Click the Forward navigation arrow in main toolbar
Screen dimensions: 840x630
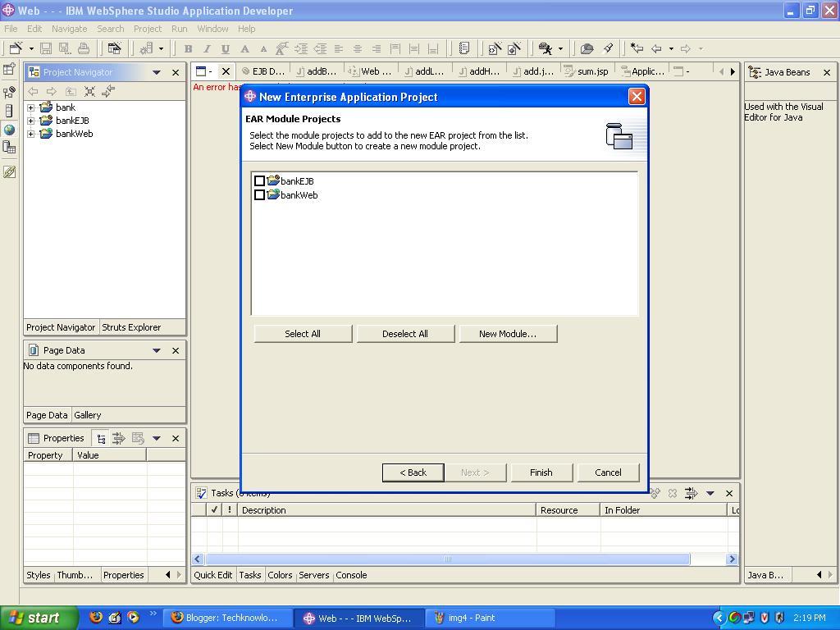[685, 48]
